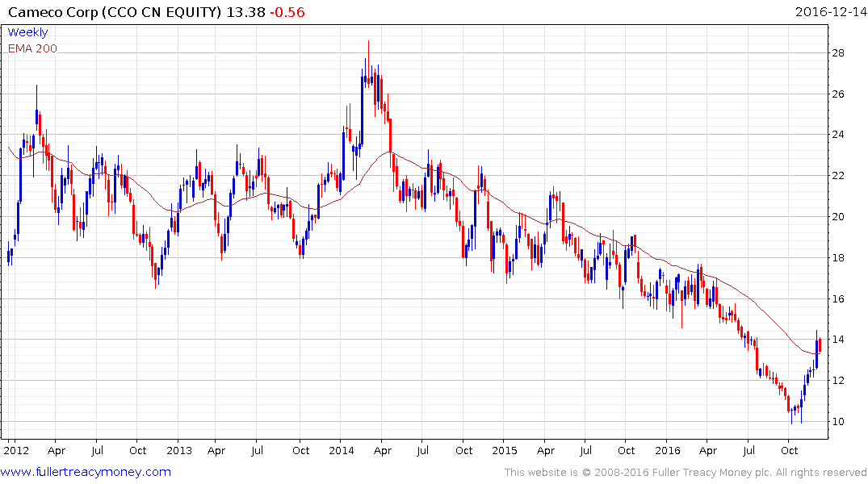Click the 12 price axis label
The height and width of the screenshot is (484, 868).
tap(838, 381)
